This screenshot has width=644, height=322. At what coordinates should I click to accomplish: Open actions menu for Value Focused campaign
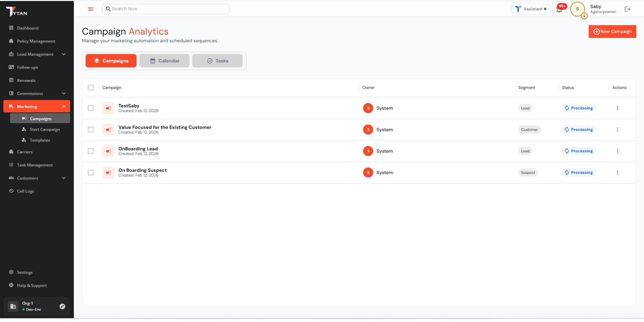coord(617,129)
